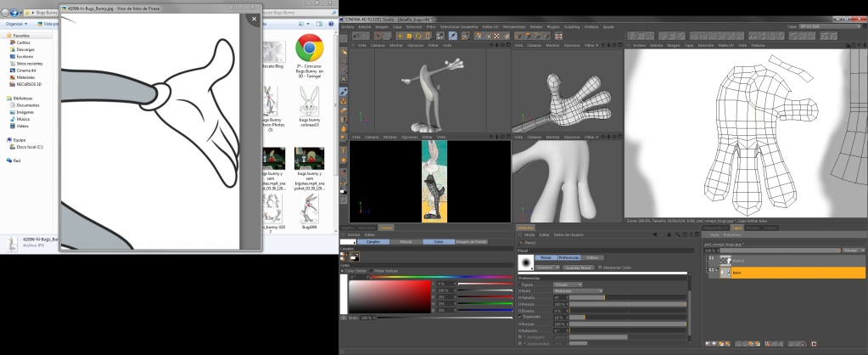Select the Brush tool in left palette
The height and width of the screenshot is (355, 868).
pyautogui.click(x=344, y=92)
